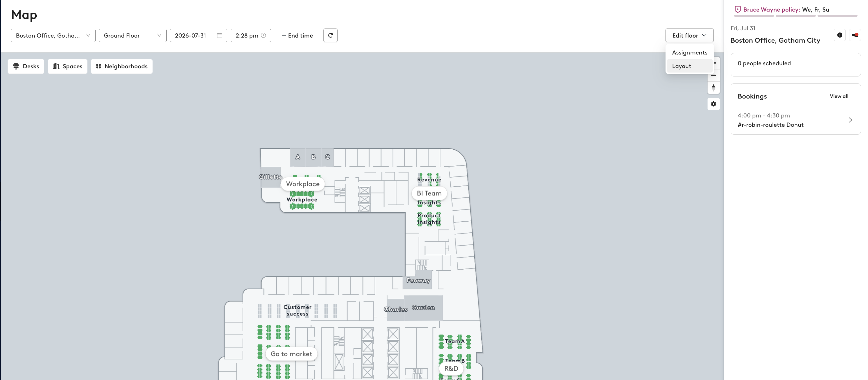This screenshot has width=868, height=380.
Task: Click the Gillette room on map
Action: pos(270,177)
